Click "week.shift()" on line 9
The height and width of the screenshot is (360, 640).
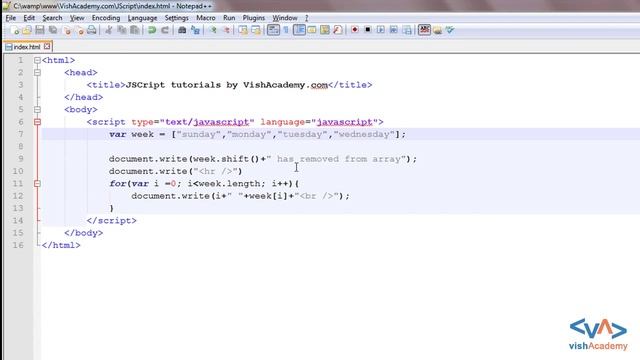[x=226, y=159]
